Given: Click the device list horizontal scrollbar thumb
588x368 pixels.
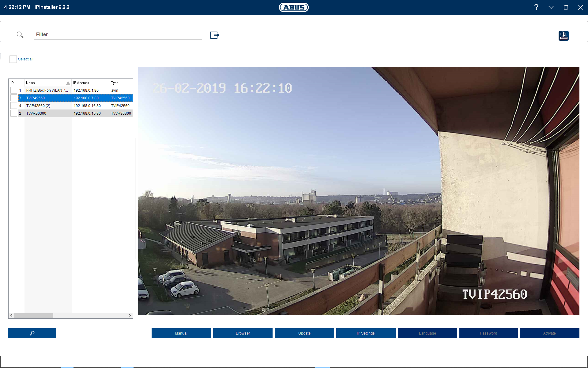Looking at the screenshot, I should pos(34,316).
